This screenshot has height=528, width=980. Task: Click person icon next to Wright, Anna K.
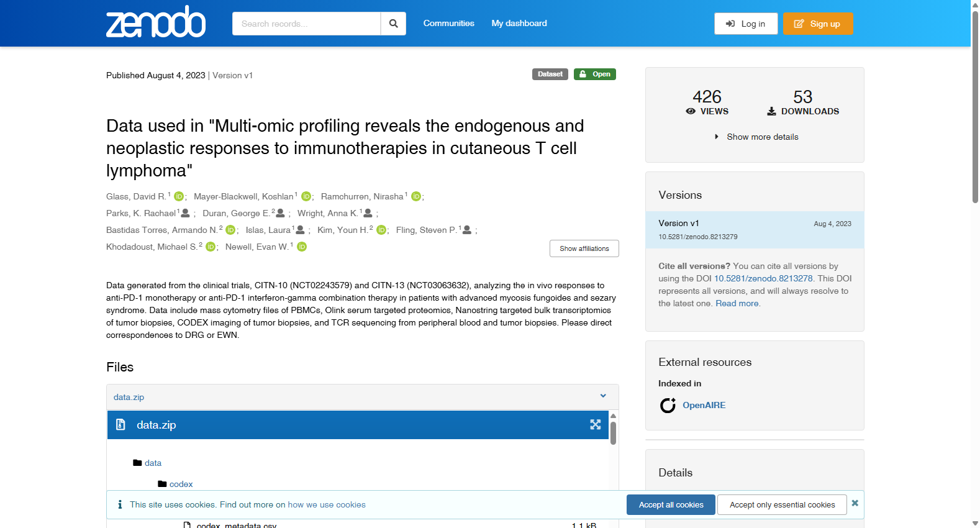pos(368,213)
